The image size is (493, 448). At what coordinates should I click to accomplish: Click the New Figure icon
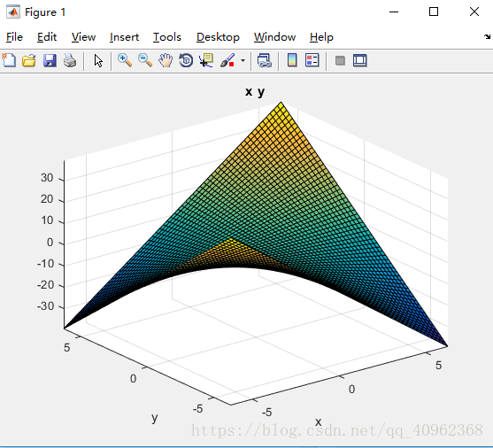9,60
